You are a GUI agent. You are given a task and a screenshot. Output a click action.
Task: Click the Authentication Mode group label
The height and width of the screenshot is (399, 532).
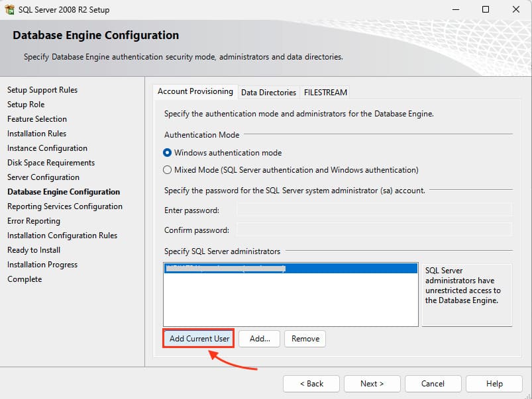click(202, 135)
